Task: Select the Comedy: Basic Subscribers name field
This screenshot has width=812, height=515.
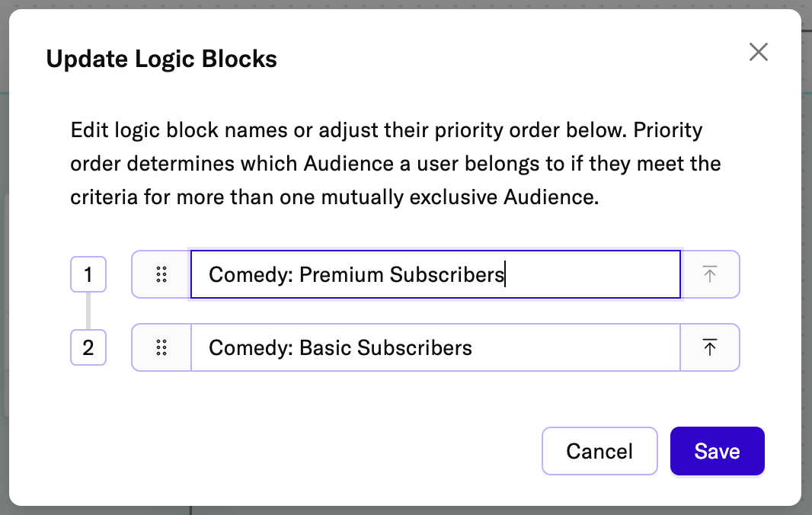Action: 434,347
